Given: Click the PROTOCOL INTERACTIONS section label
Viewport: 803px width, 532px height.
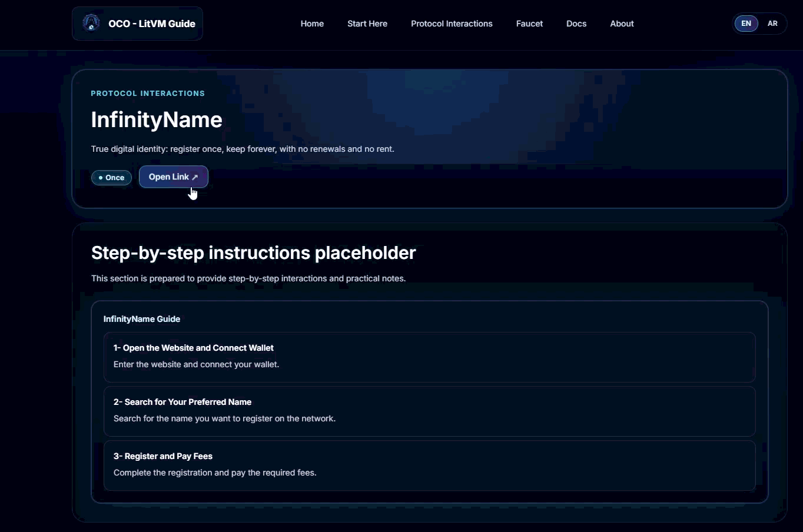Looking at the screenshot, I should [148, 93].
